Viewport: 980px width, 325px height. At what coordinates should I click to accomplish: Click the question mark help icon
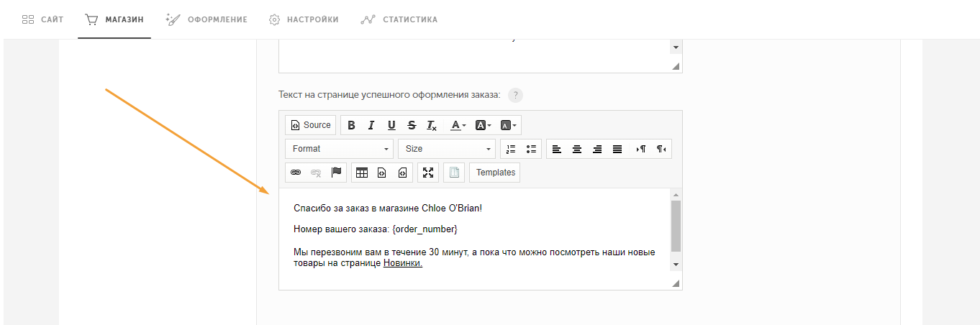tap(515, 96)
